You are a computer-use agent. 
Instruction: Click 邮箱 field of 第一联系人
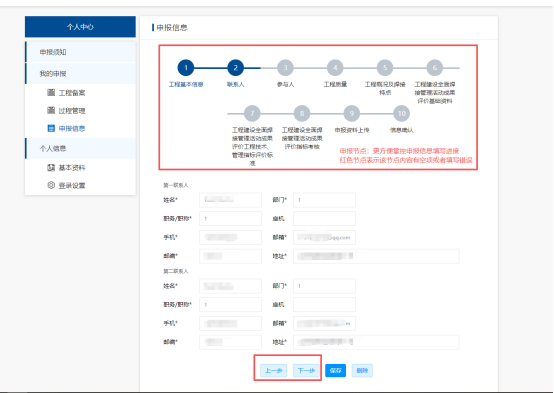[x=324, y=237]
